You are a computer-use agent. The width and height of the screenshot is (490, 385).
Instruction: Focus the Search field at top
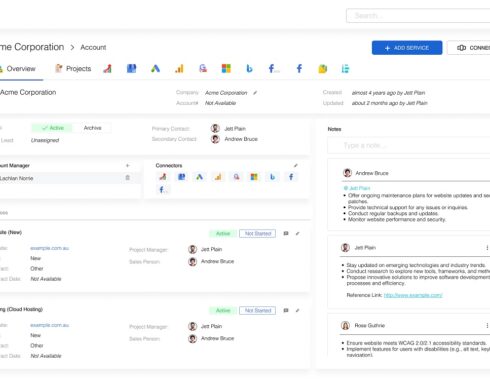[418, 16]
